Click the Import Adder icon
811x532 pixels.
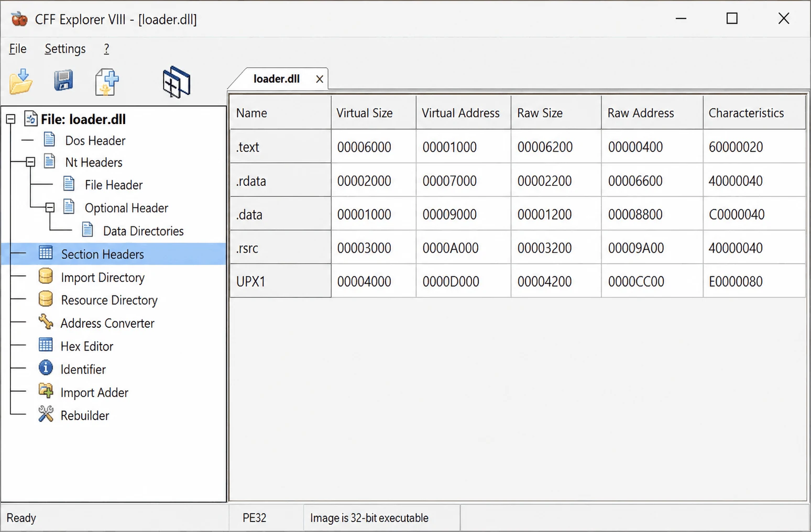pos(46,391)
